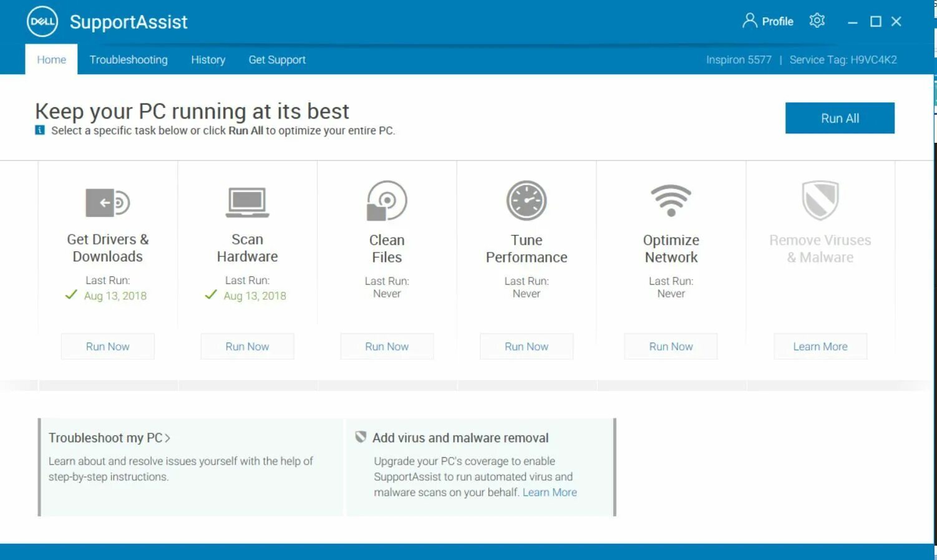937x560 pixels.
Task: Click Optimize Network label
Action: tap(671, 248)
